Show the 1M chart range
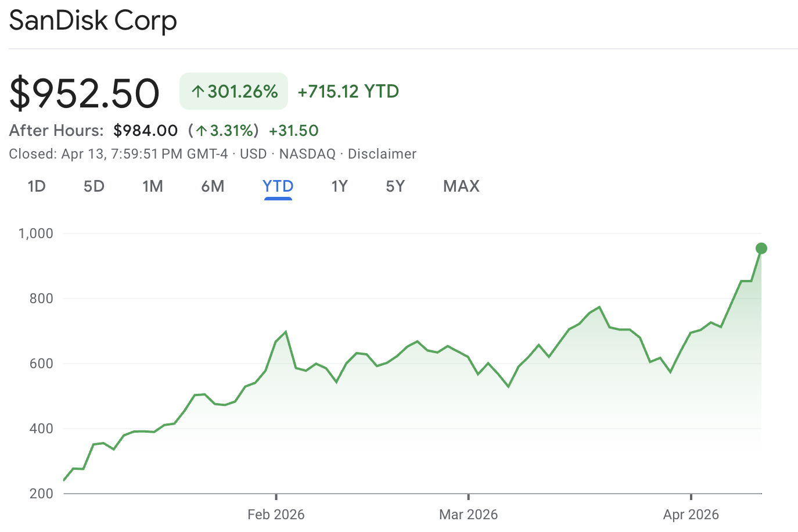798x532 pixels. (153, 186)
